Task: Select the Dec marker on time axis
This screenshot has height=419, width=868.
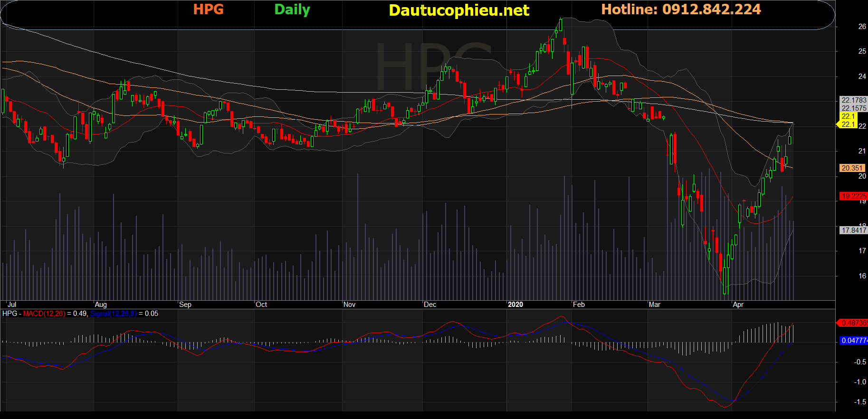Action: coord(430,305)
